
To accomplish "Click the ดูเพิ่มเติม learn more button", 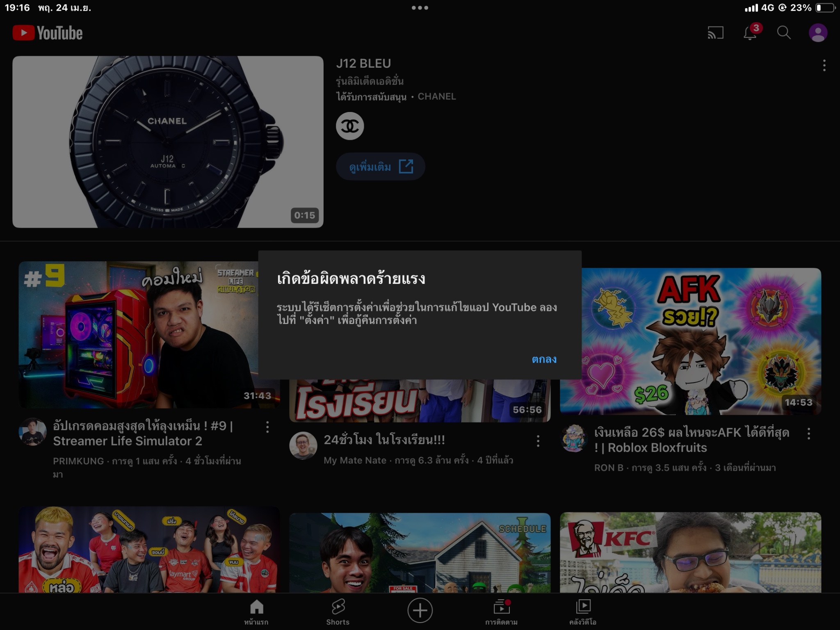I will (380, 167).
